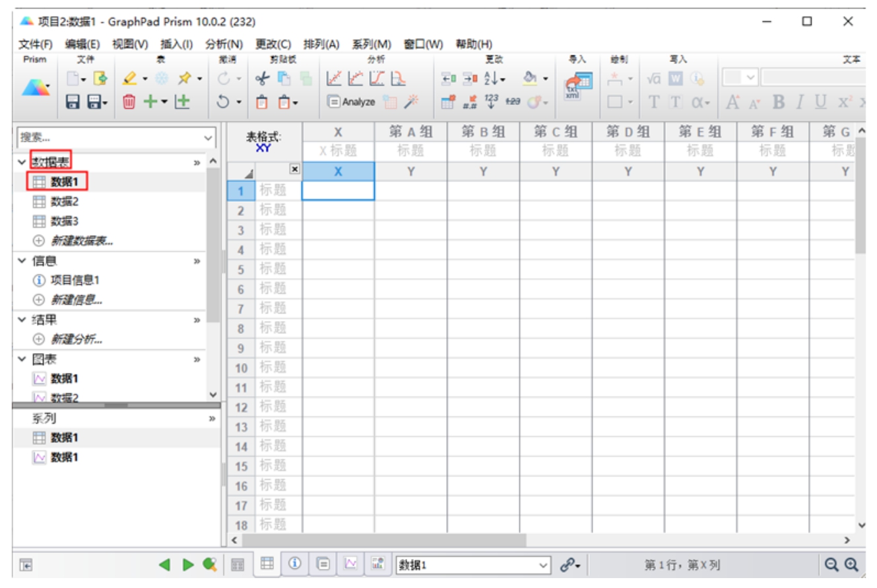Open 文件(F) menu
This screenshot has height=588, width=877.
(36, 44)
